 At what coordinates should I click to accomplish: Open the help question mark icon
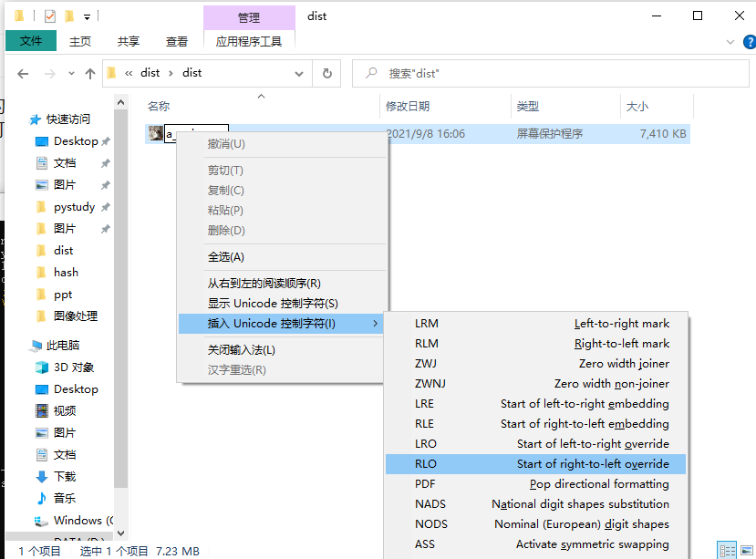point(750,42)
